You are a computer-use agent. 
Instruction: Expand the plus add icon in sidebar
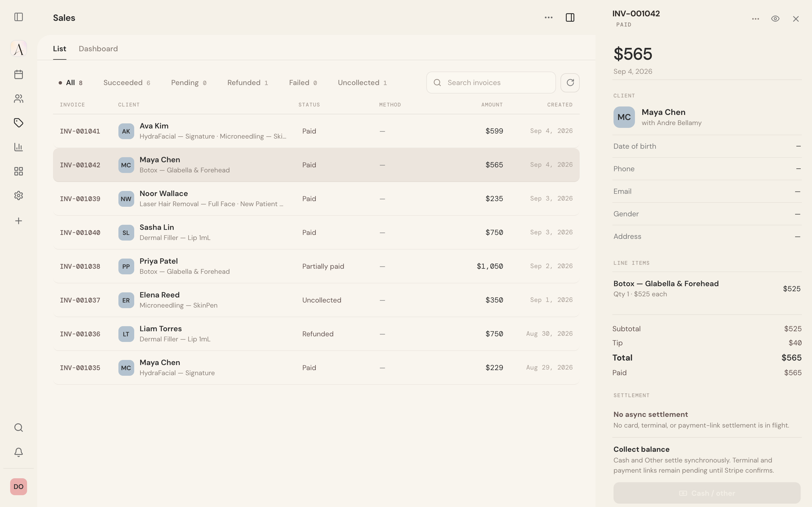(x=18, y=221)
